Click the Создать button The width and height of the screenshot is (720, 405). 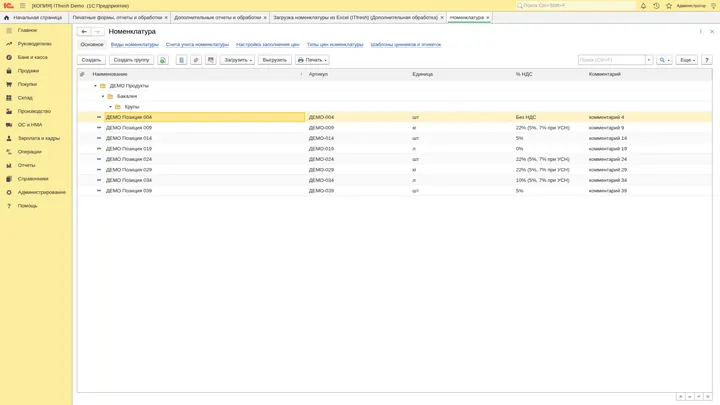point(91,60)
